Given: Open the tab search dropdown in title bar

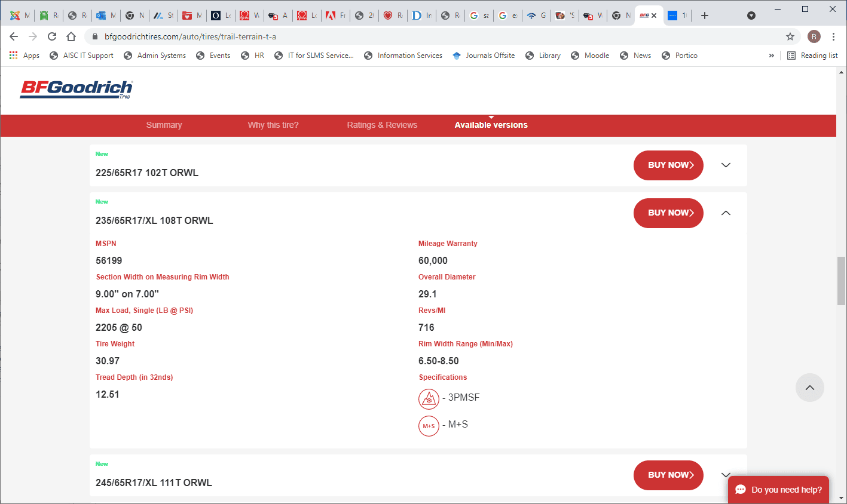Looking at the screenshot, I should 751,16.
